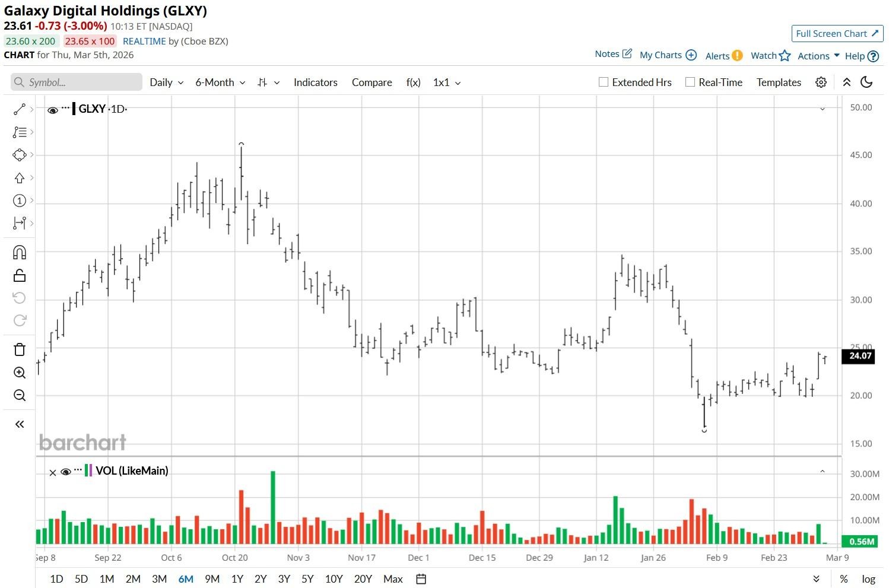
Task: Select the shapes drawing tool
Action: click(x=20, y=155)
